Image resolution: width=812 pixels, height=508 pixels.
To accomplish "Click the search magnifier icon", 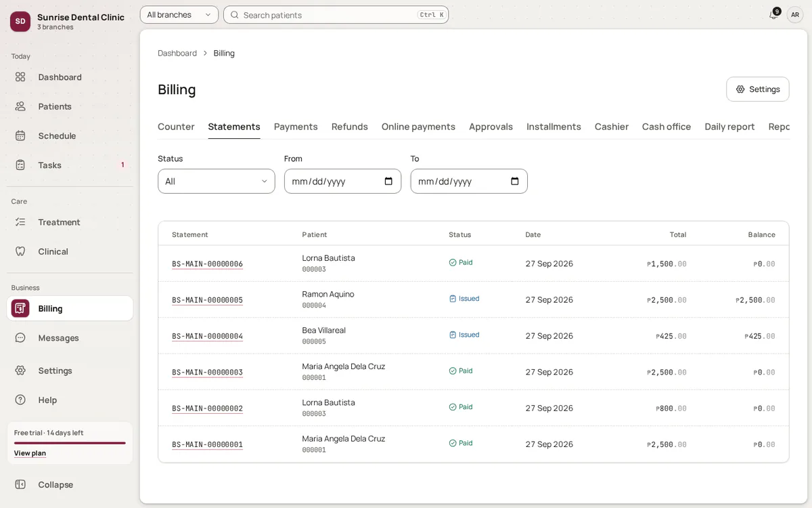I will tap(234, 15).
